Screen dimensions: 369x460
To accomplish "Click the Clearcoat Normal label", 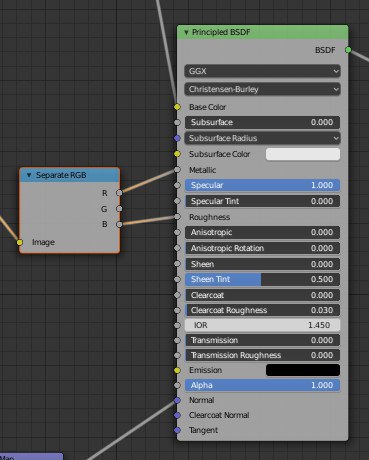I will click(x=219, y=415).
